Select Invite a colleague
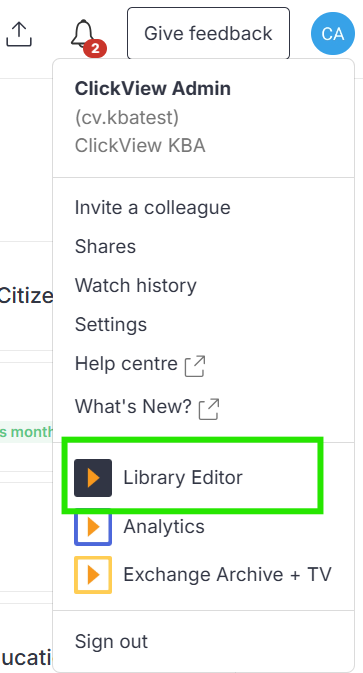The image size is (363, 673). tap(152, 207)
